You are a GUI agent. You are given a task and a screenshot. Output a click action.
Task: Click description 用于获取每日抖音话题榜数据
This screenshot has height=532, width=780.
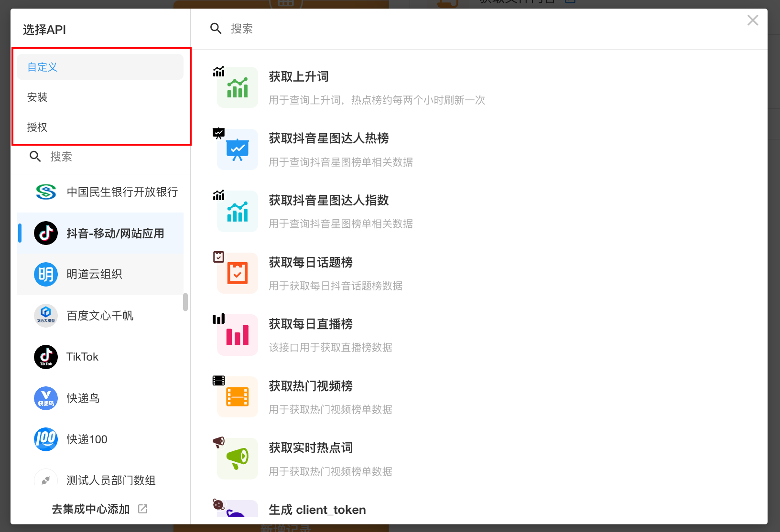[336, 286]
